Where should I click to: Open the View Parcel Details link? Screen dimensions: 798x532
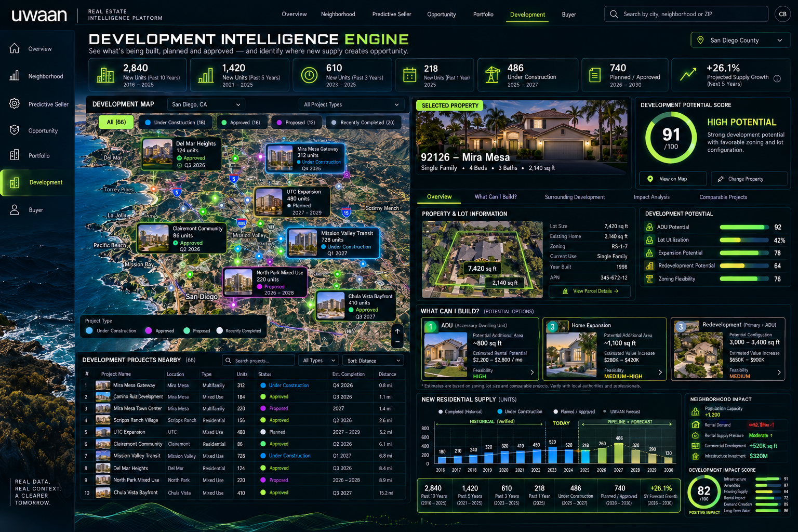pos(590,291)
